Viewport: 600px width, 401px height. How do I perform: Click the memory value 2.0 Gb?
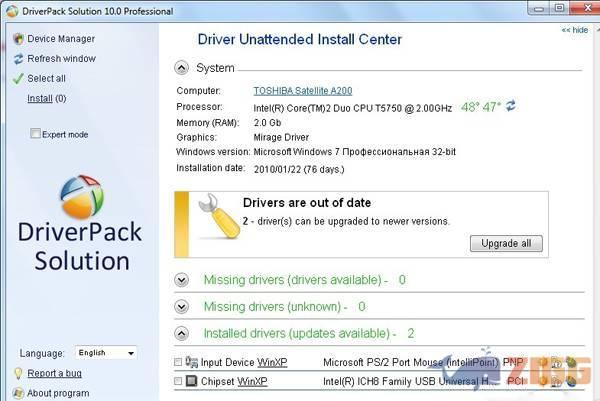[267, 123]
